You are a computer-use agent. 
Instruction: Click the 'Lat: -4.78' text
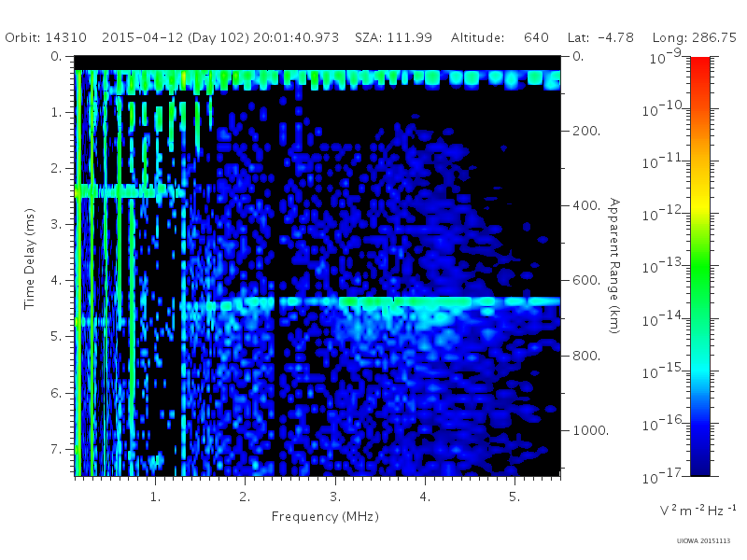tap(600, 37)
